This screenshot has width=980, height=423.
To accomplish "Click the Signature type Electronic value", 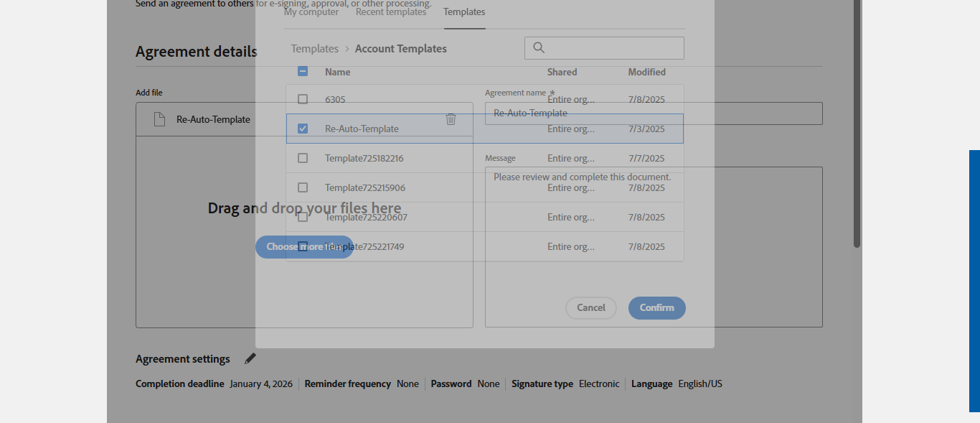I will pos(599,384).
